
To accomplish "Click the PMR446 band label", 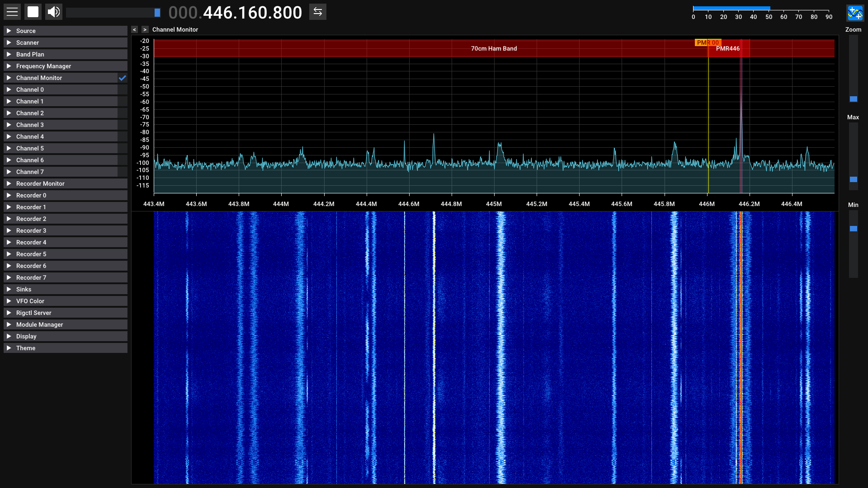I will click(x=727, y=48).
